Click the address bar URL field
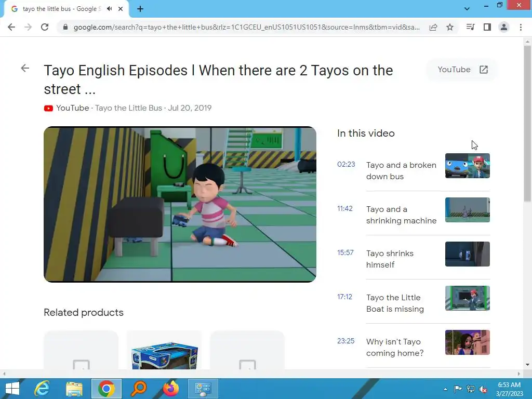532x399 pixels. (x=247, y=27)
